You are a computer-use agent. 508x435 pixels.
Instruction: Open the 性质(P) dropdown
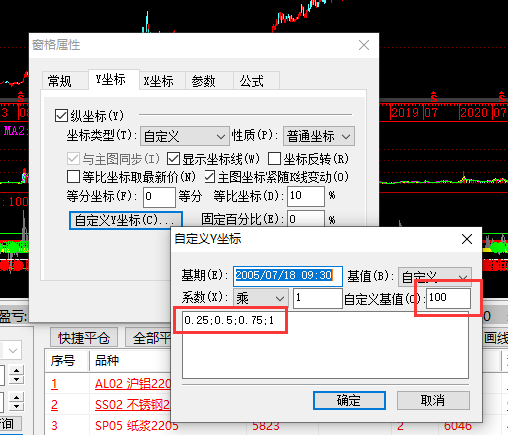click(319, 136)
